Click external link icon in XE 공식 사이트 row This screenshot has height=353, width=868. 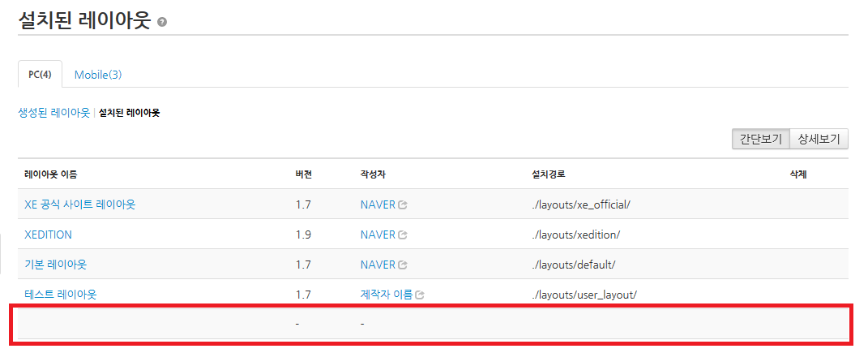click(403, 205)
